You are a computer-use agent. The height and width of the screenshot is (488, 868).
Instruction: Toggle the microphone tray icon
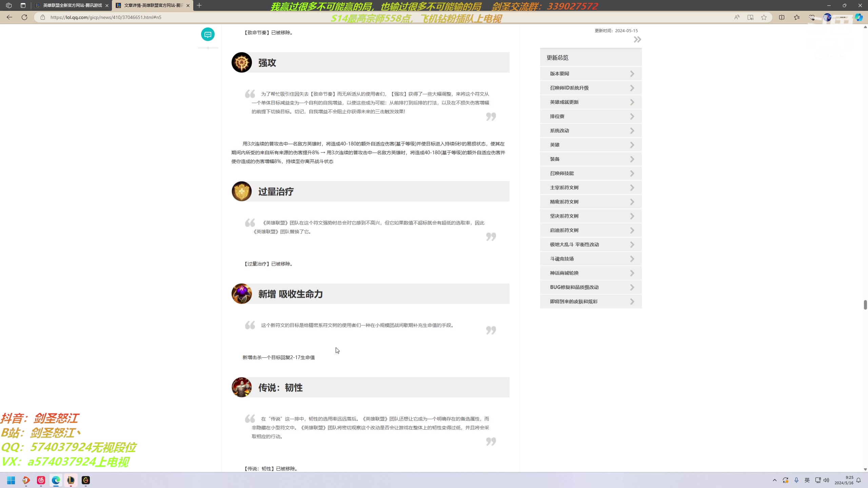(x=796, y=480)
